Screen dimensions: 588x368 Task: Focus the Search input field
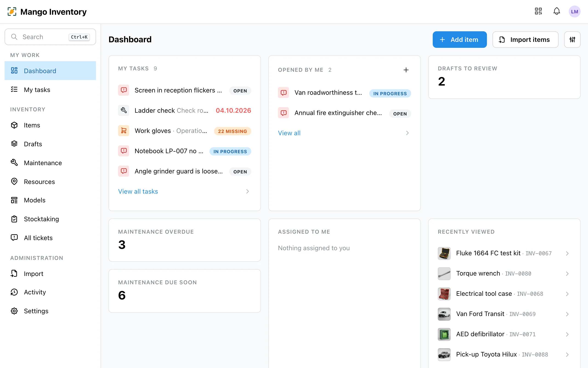click(x=50, y=37)
